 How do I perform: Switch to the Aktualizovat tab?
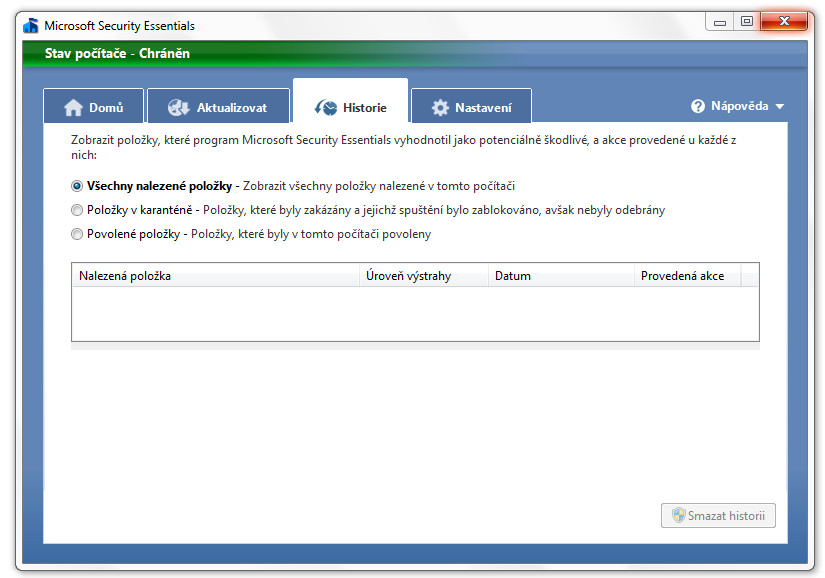click(x=218, y=106)
